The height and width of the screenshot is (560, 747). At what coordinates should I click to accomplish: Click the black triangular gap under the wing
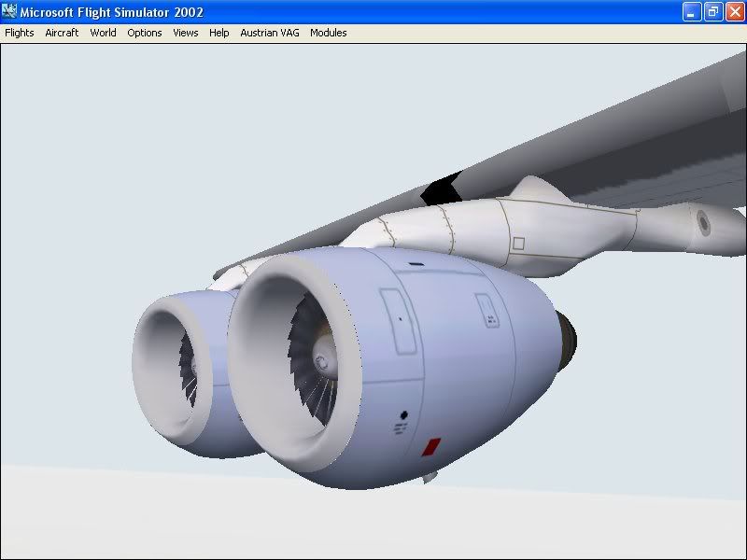pyautogui.click(x=440, y=190)
